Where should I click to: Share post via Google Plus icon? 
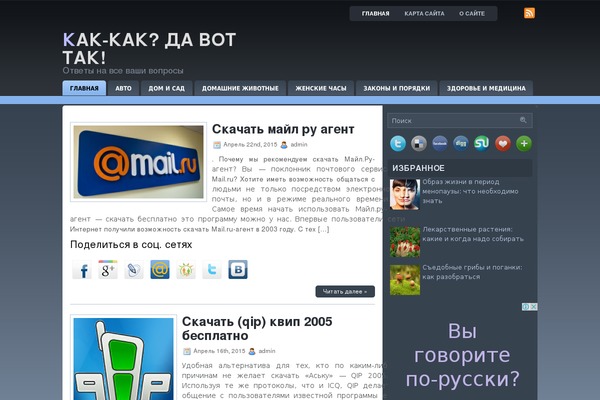click(x=108, y=269)
